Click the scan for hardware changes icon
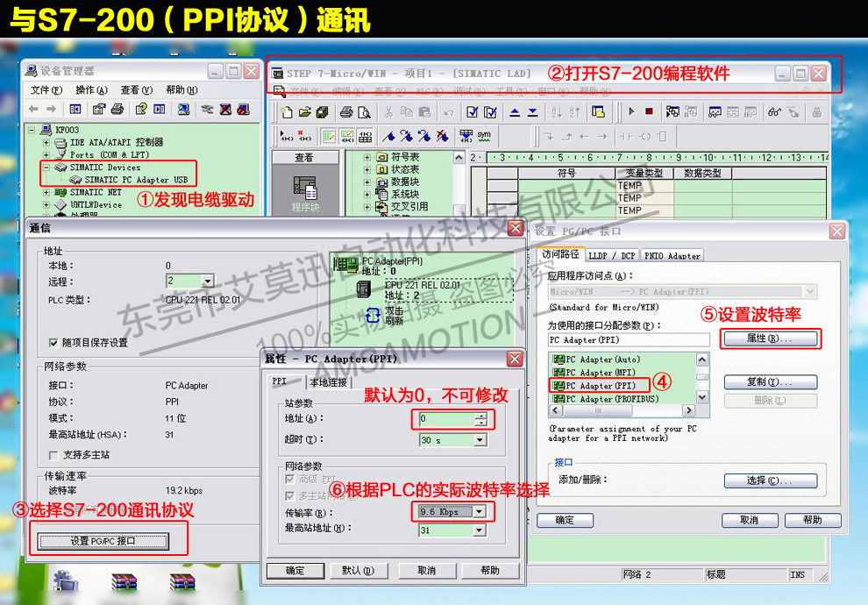The width and height of the screenshot is (868, 605). pyautogui.click(x=182, y=109)
